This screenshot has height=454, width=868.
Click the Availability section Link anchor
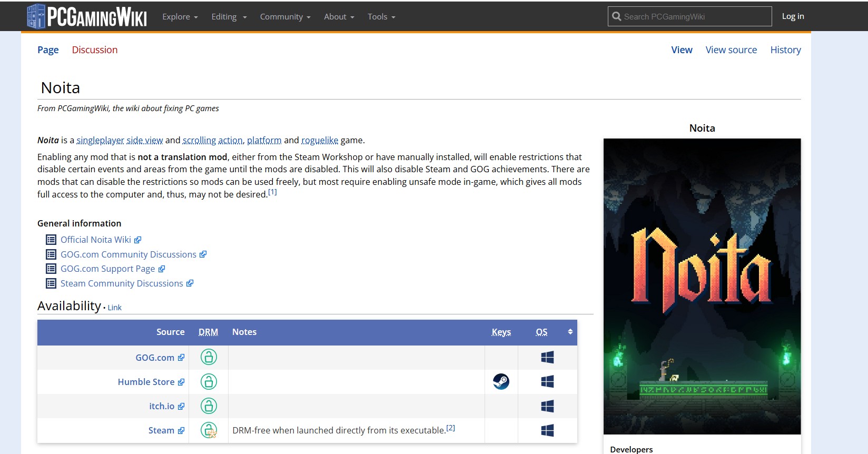[x=114, y=308]
